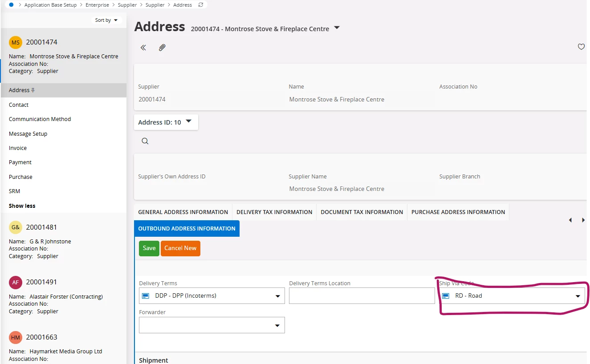Go to Enterprise breadcrumb
590x364 pixels.
pyautogui.click(x=98, y=5)
